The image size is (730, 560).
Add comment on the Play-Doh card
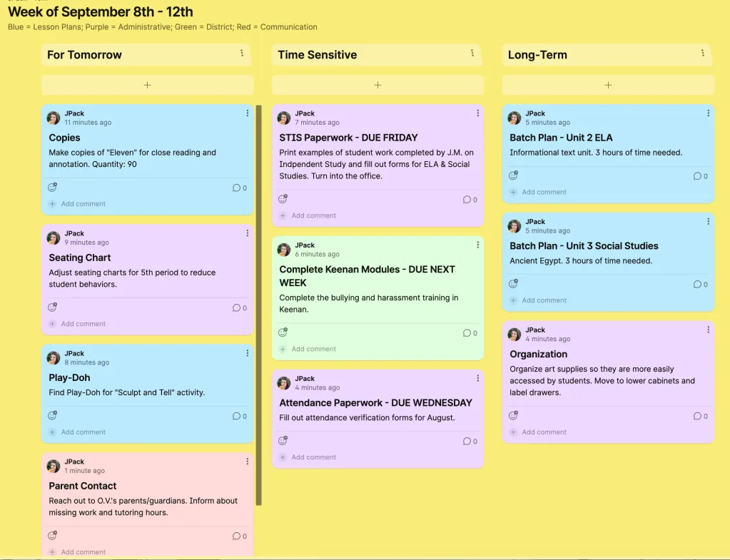(78, 432)
